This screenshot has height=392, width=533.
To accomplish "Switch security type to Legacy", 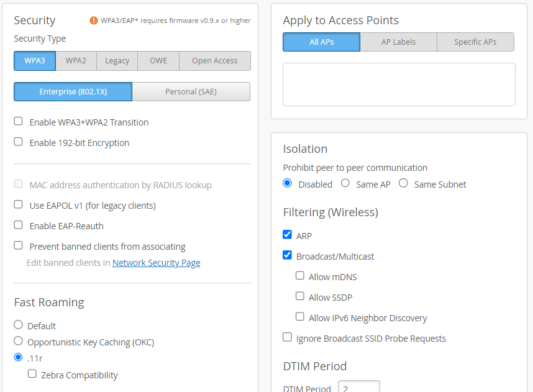I will [117, 61].
